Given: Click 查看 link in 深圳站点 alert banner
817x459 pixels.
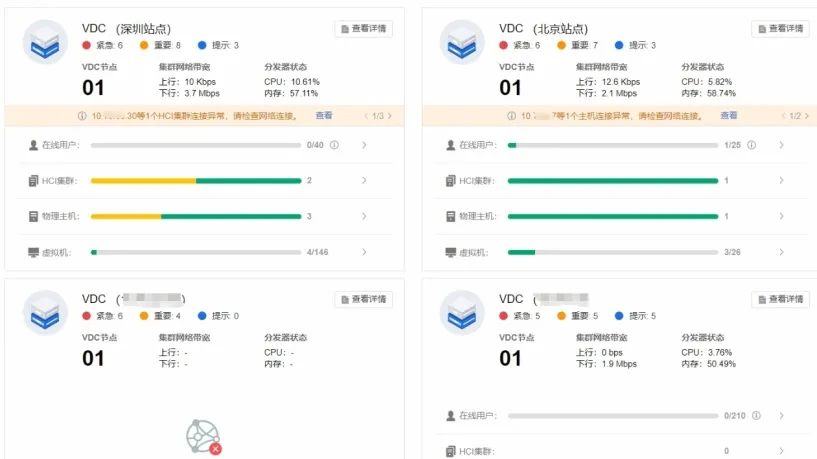Looking at the screenshot, I should coord(324,116).
